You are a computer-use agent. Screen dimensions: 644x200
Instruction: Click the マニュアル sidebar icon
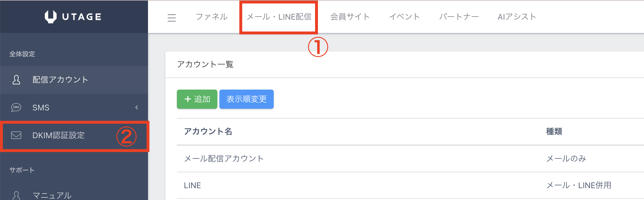click(16, 195)
